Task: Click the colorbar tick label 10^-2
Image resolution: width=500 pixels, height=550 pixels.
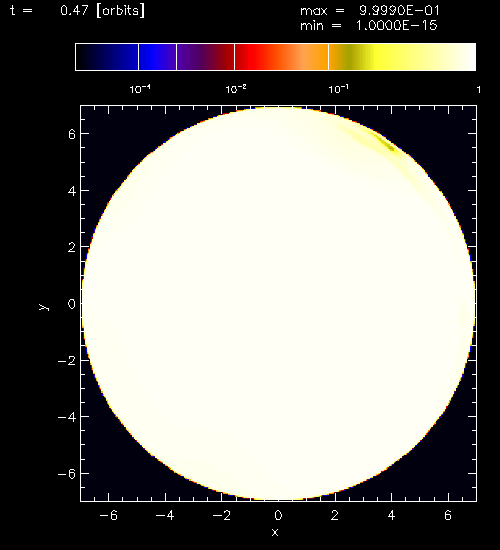Action: pyautogui.click(x=235, y=89)
